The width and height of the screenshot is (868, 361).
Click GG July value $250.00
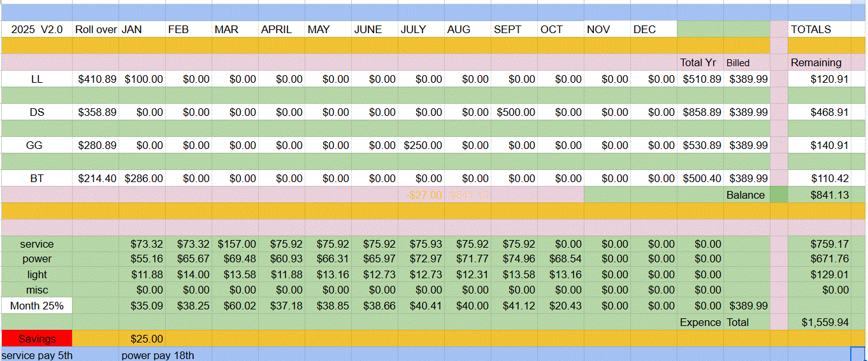pyautogui.click(x=421, y=145)
